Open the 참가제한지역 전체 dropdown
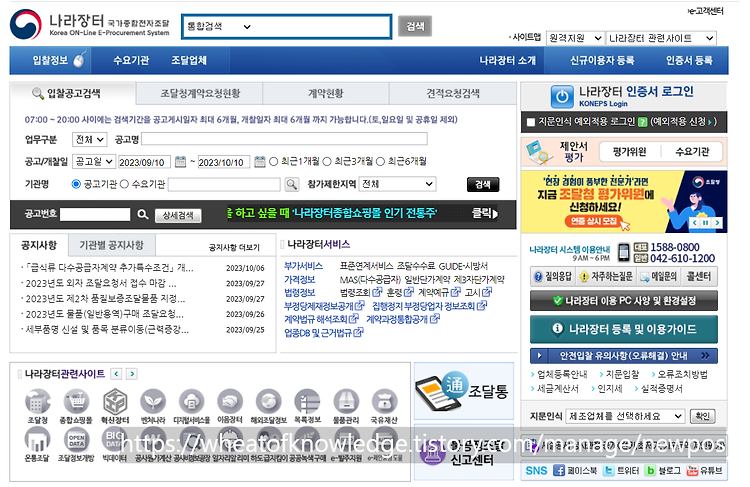The height and width of the screenshot is (487, 750). pos(397,184)
